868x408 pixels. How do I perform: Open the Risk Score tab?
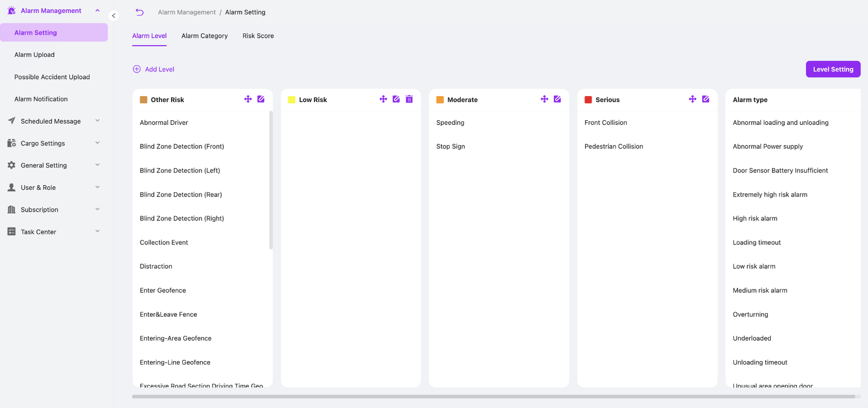tap(258, 36)
